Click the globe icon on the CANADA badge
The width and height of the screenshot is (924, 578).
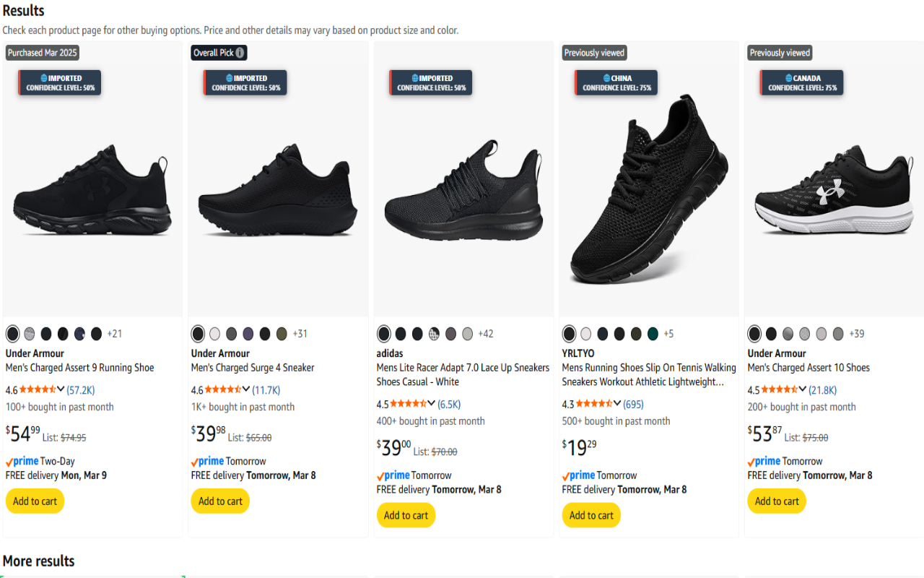pyautogui.click(x=788, y=78)
